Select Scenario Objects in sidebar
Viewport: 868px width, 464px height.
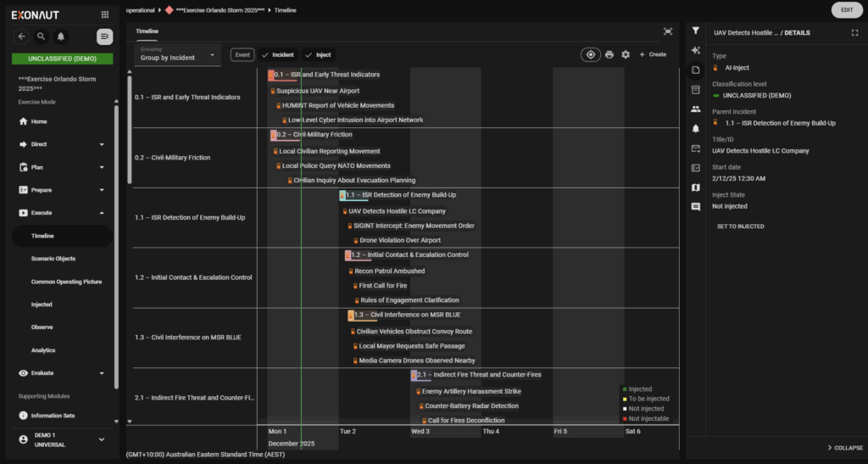(53, 259)
